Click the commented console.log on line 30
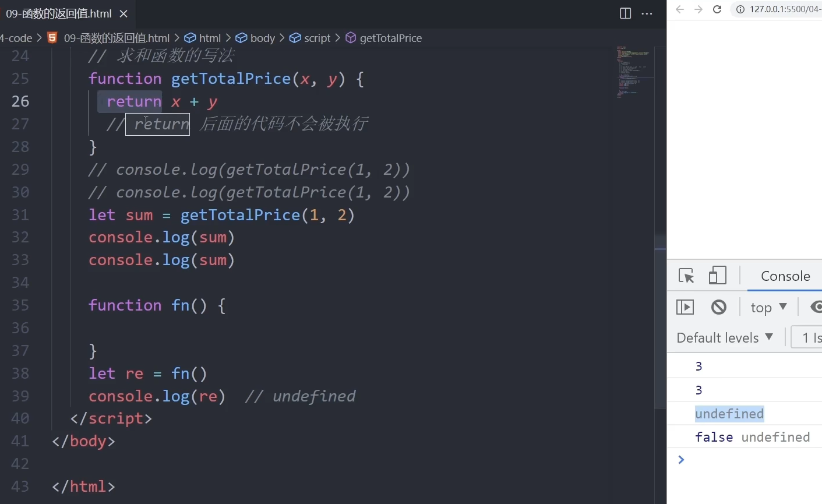822x504 pixels. tap(249, 192)
